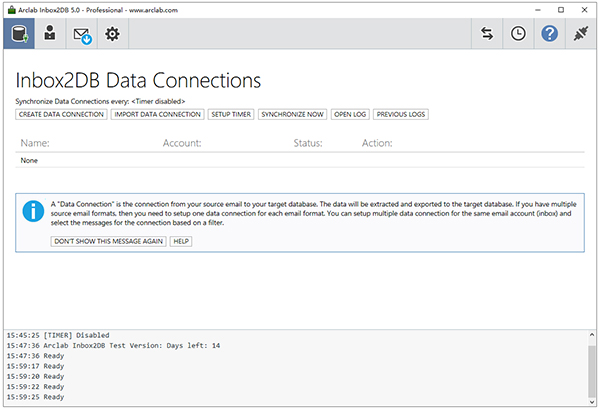Viewport: 600px width, 410px height.
Task: Click the log entry '15:47:36 Ready'
Action: pos(35,356)
